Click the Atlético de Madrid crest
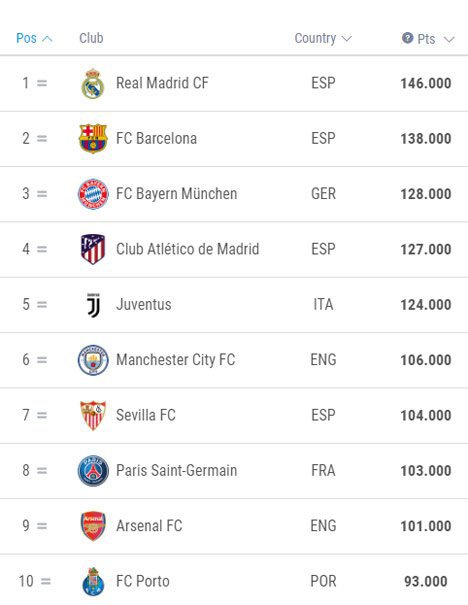The image size is (468, 605). [93, 249]
